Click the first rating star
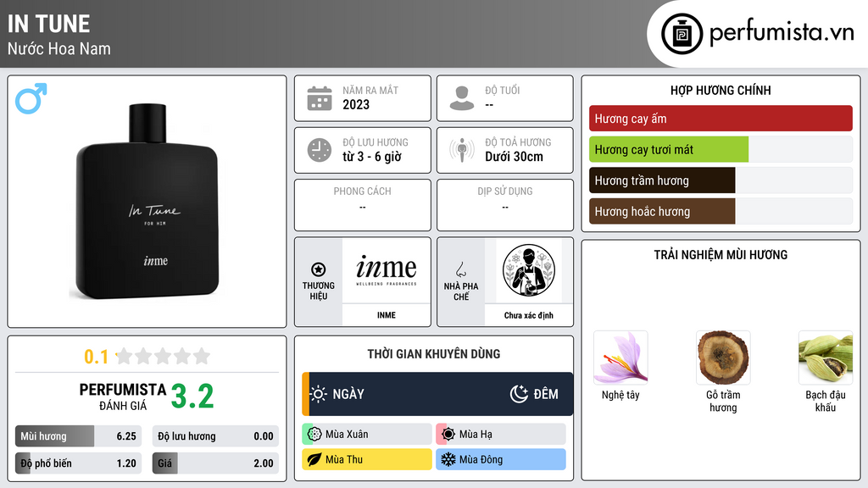868x488 pixels. pos(124,357)
